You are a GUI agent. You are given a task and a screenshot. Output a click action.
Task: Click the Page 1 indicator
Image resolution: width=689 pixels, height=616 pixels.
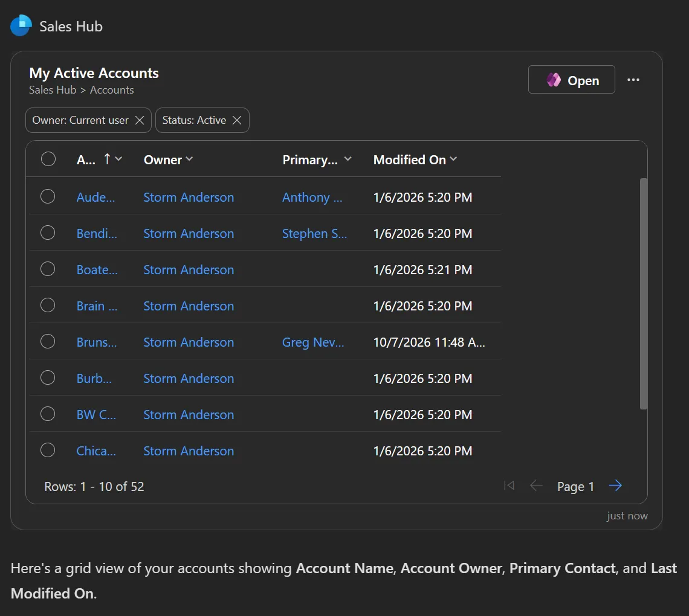click(x=575, y=487)
